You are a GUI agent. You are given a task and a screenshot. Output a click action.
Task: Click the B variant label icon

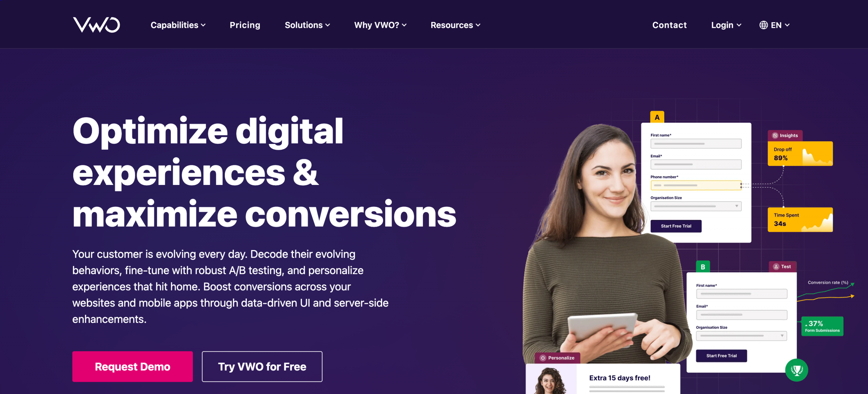pos(703,266)
